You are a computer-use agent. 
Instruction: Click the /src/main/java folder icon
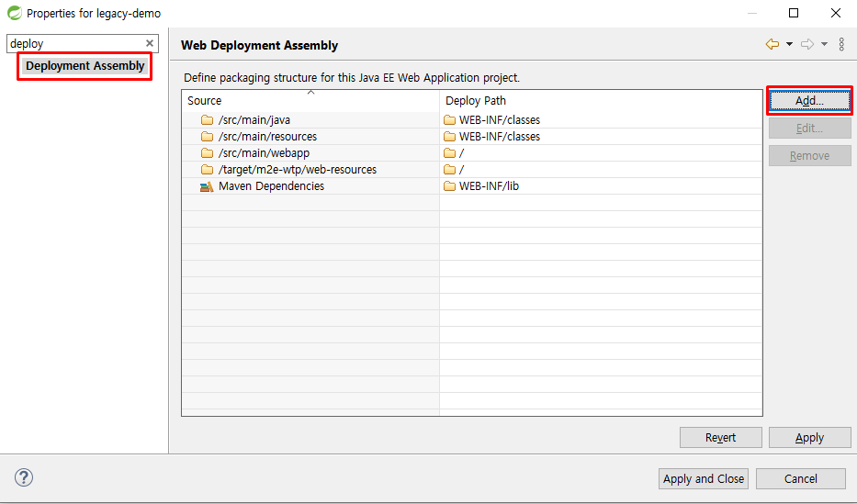[x=207, y=120]
